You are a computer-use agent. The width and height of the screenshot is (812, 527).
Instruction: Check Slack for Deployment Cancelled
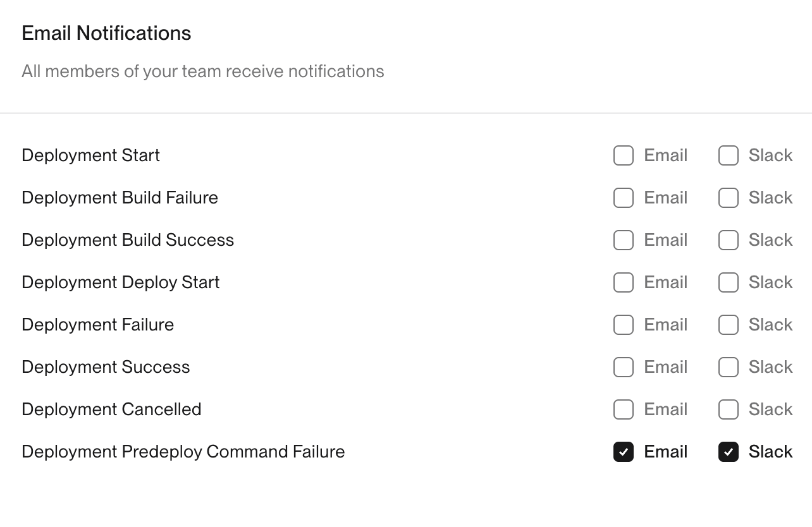point(729,409)
